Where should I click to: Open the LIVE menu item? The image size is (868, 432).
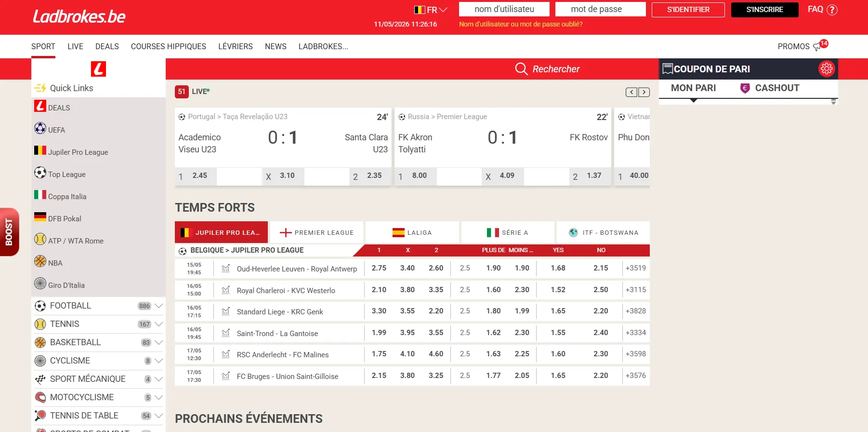point(75,46)
